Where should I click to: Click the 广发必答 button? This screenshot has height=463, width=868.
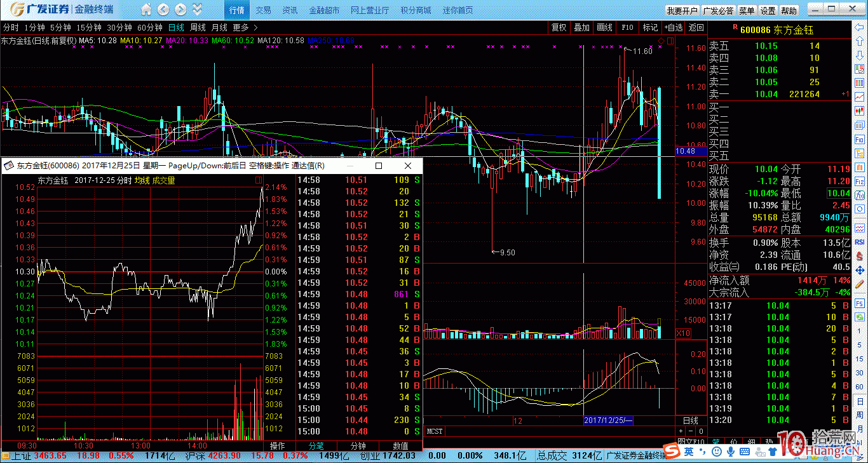pos(719,11)
